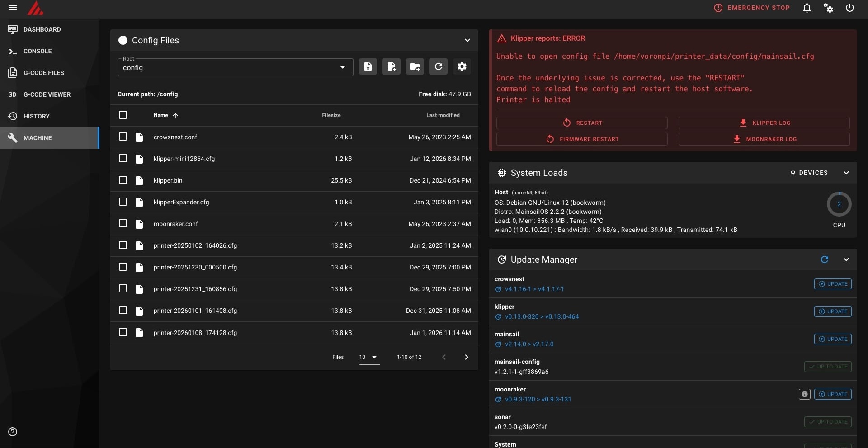
Task: Sort files by Name column
Action: [165, 115]
